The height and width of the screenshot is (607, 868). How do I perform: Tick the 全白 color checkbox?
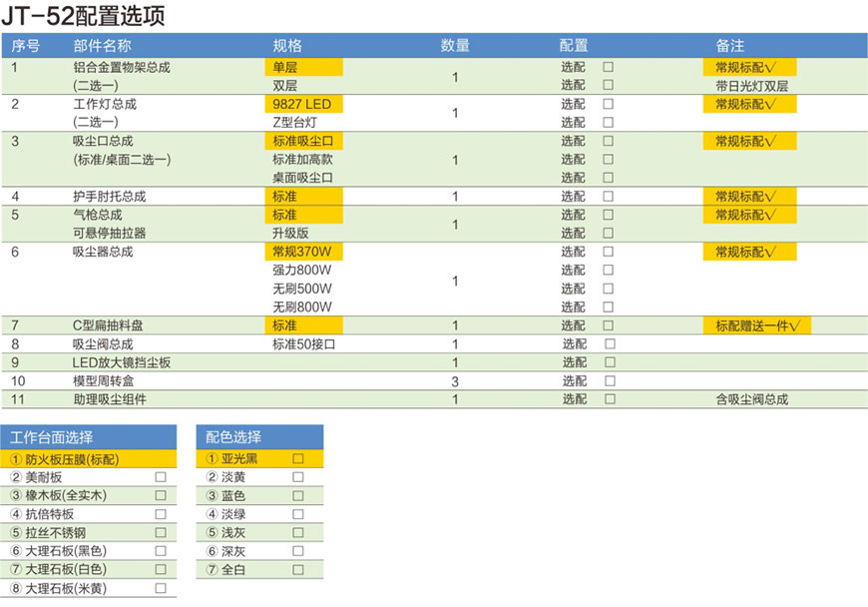(297, 569)
